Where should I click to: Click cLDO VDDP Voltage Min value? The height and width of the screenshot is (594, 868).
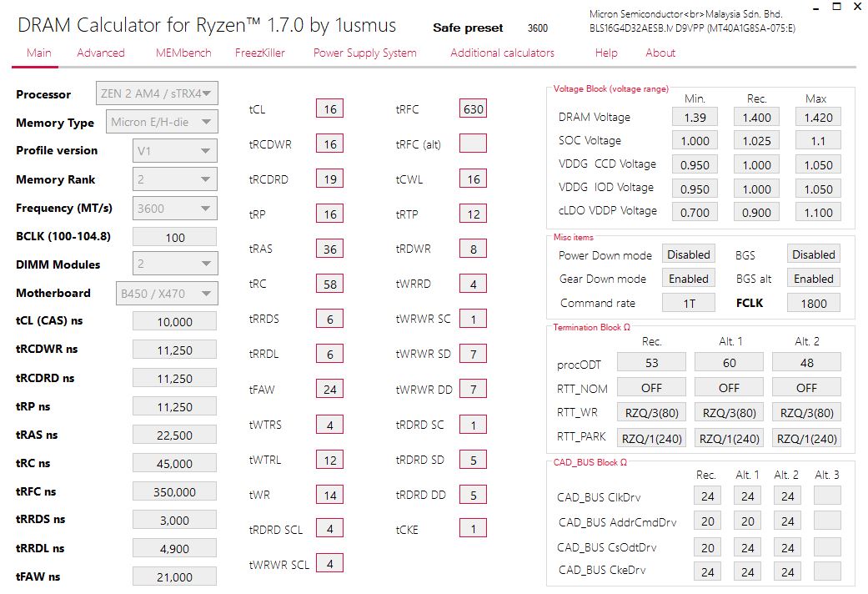tap(695, 212)
